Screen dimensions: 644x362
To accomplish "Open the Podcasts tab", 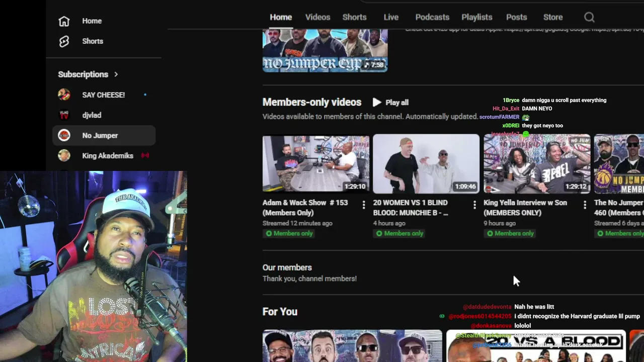I will click(432, 17).
